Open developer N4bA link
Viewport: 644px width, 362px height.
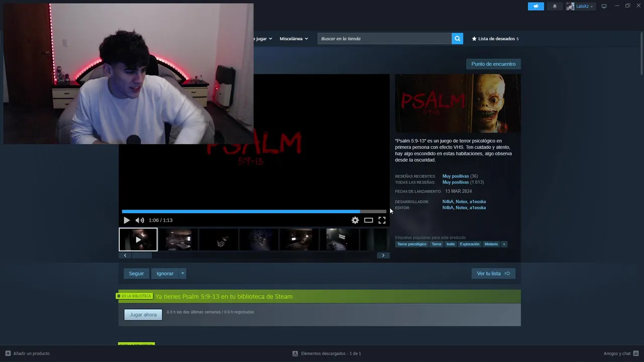pyautogui.click(x=448, y=202)
